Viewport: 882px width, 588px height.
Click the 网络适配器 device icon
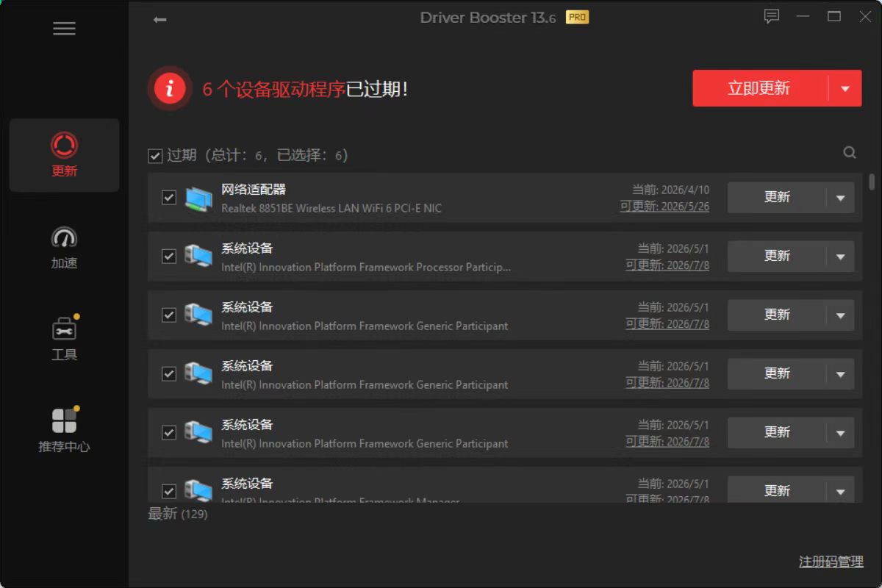(x=198, y=198)
